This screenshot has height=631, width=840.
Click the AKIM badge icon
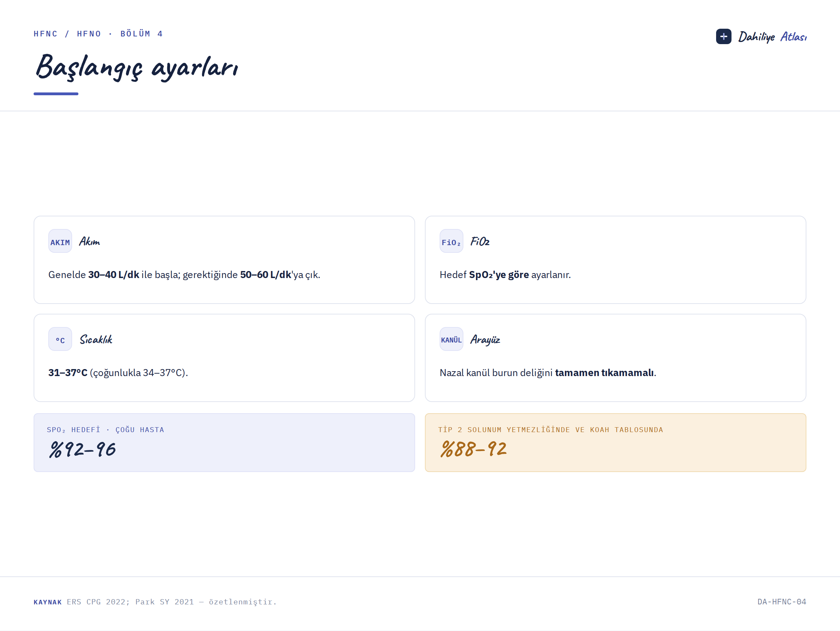60,241
